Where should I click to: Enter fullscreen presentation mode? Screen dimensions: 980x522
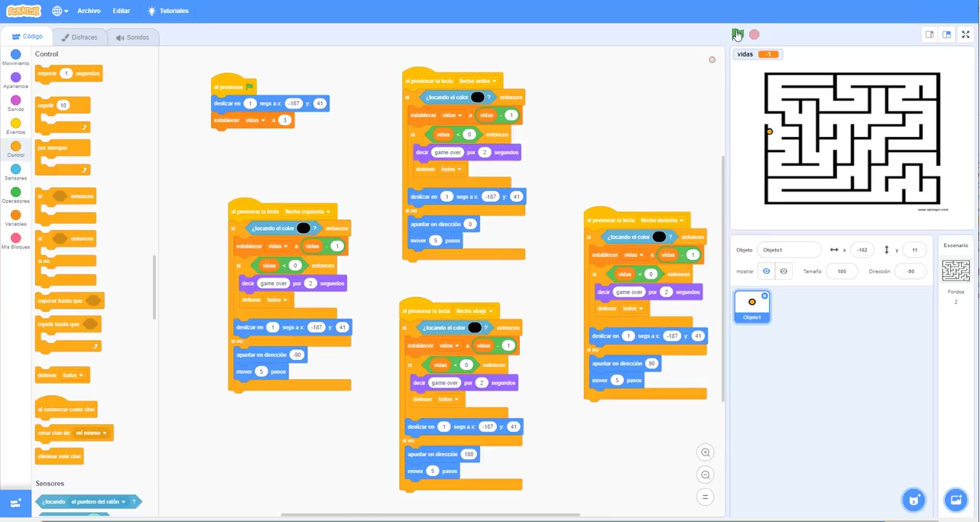pyautogui.click(x=965, y=34)
